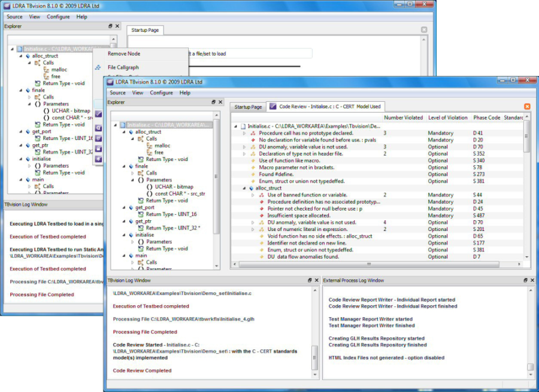The image size is (539, 392).
Task: Collapse alloc_struct node in front Explorer
Action: click(x=124, y=132)
